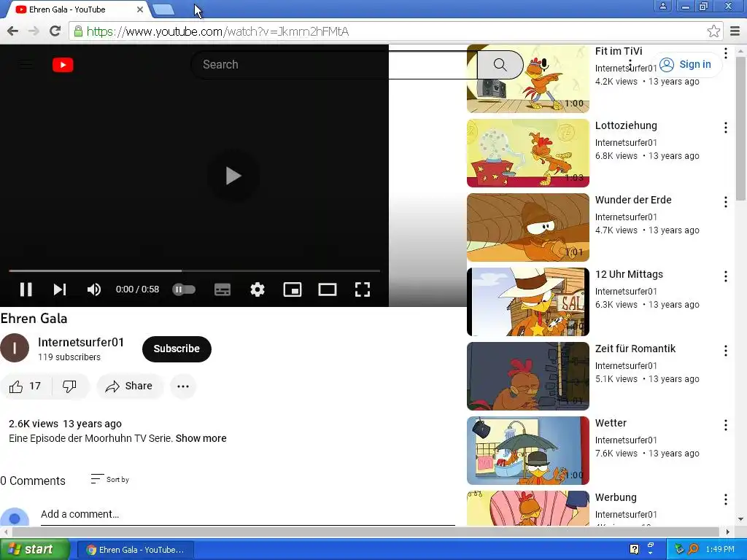Open options menu for Fit im TiVi
This screenshot has width=747, height=560.
(x=726, y=52)
